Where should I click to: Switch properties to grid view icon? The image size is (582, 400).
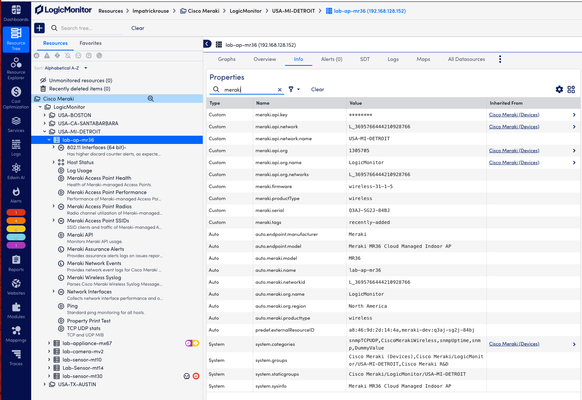[571, 89]
